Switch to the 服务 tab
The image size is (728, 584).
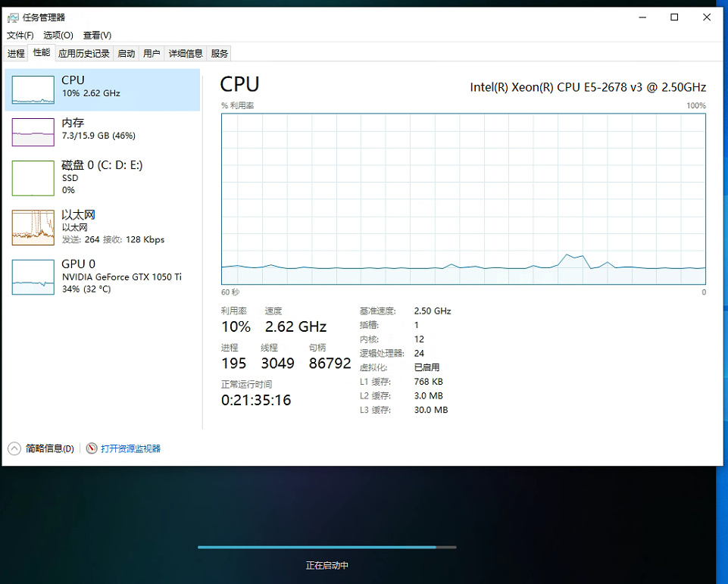click(220, 53)
